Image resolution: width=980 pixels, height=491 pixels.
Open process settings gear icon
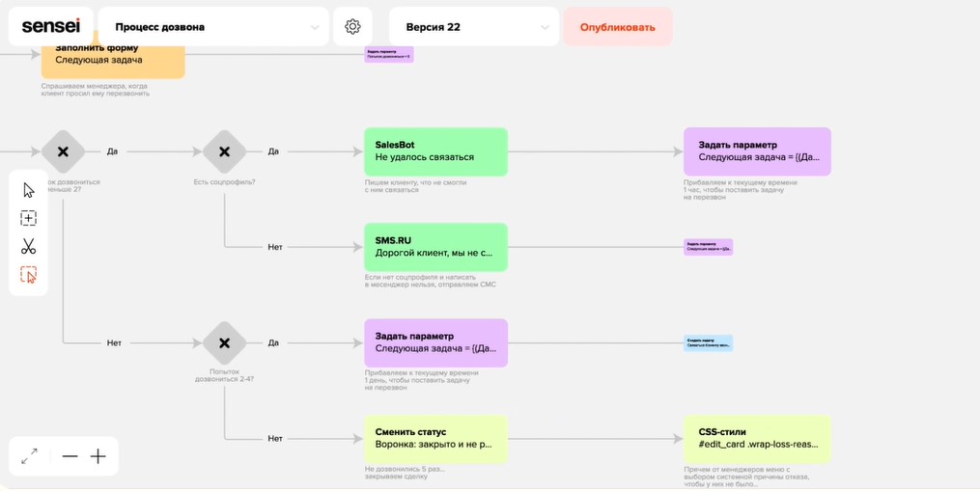(352, 27)
